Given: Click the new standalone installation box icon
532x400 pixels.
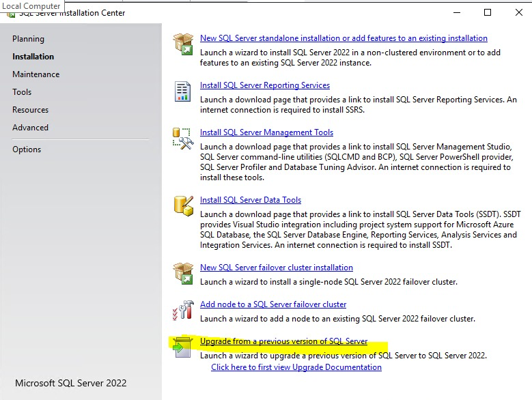Looking at the screenshot, I should [x=183, y=44].
